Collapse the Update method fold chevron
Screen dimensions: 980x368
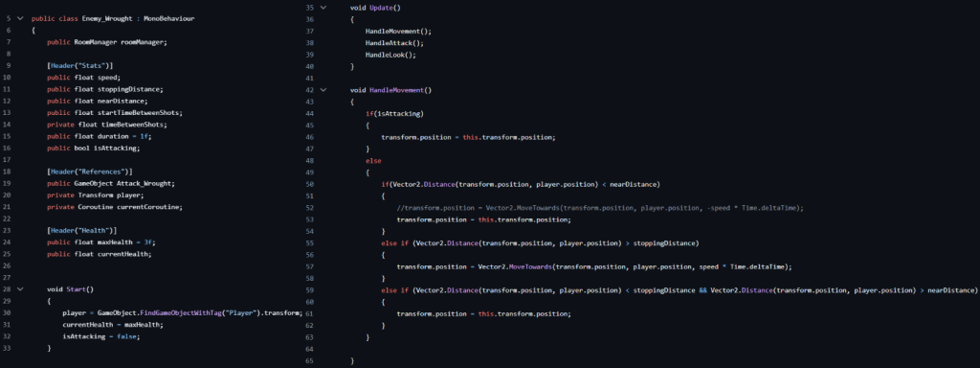(323, 8)
